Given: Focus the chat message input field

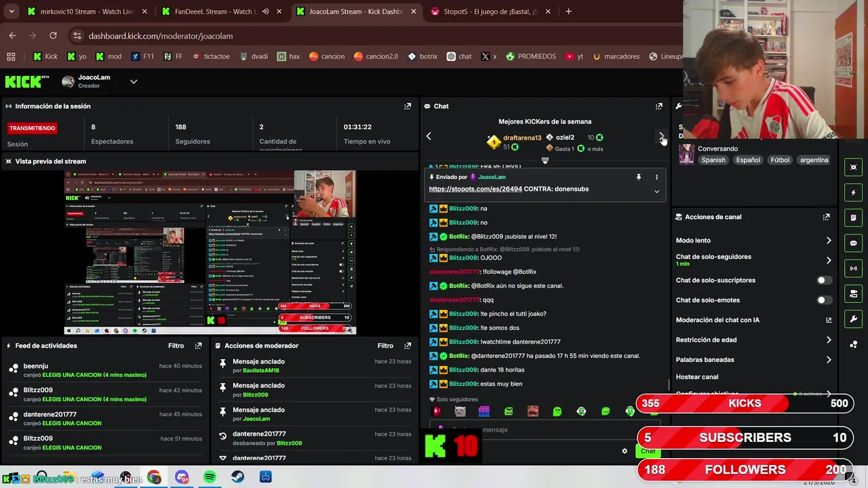Looking at the screenshot, I should (546, 430).
